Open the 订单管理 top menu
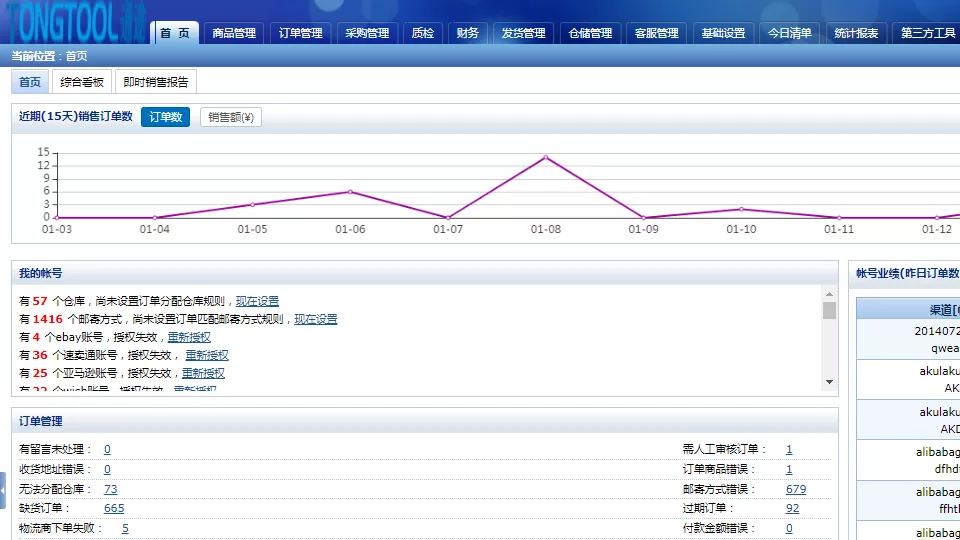 click(301, 33)
